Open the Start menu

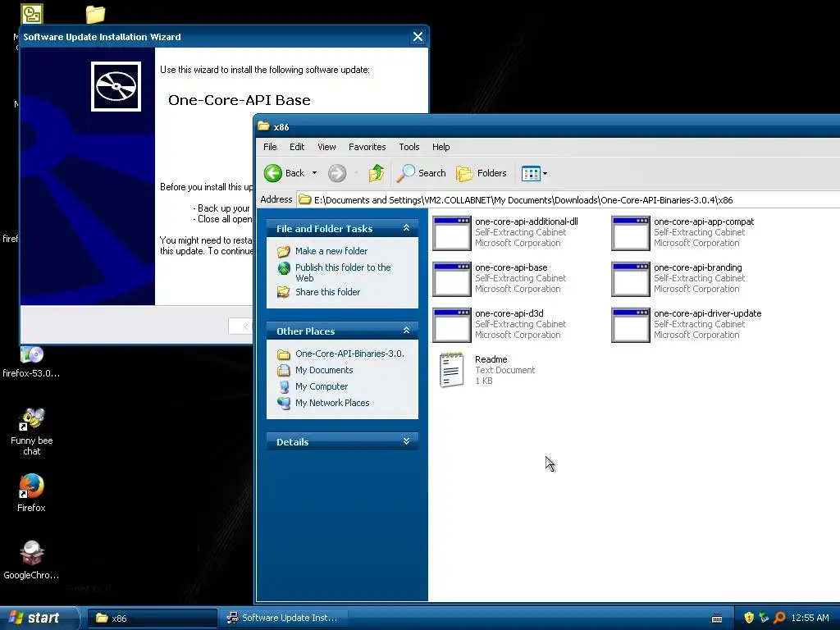pyautogui.click(x=39, y=618)
